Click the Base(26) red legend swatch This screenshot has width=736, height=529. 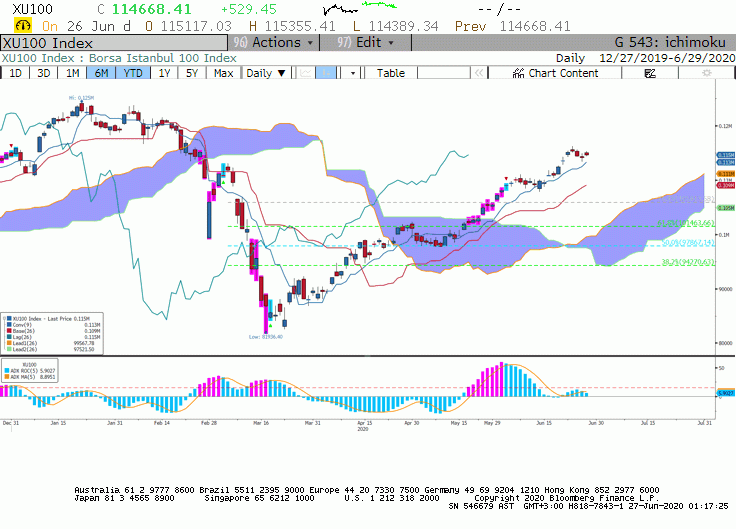coord(9,331)
